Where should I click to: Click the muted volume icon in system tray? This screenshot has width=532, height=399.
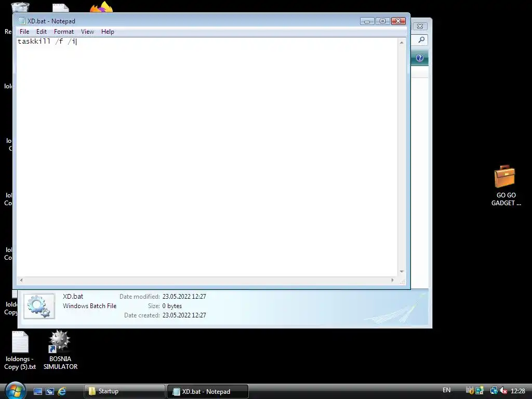click(503, 391)
